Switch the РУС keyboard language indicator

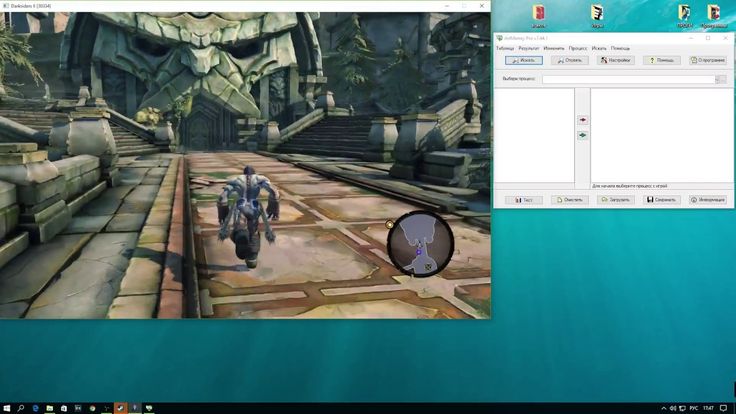pyautogui.click(x=694, y=408)
